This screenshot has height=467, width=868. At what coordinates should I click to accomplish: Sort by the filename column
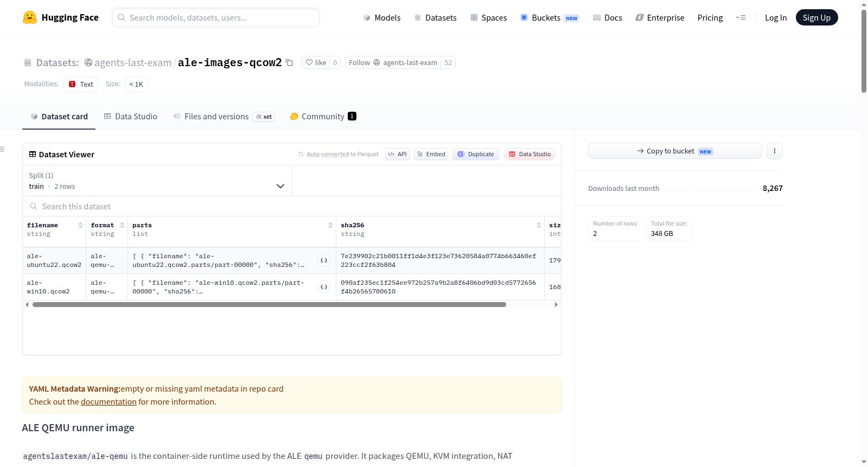[80, 225]
